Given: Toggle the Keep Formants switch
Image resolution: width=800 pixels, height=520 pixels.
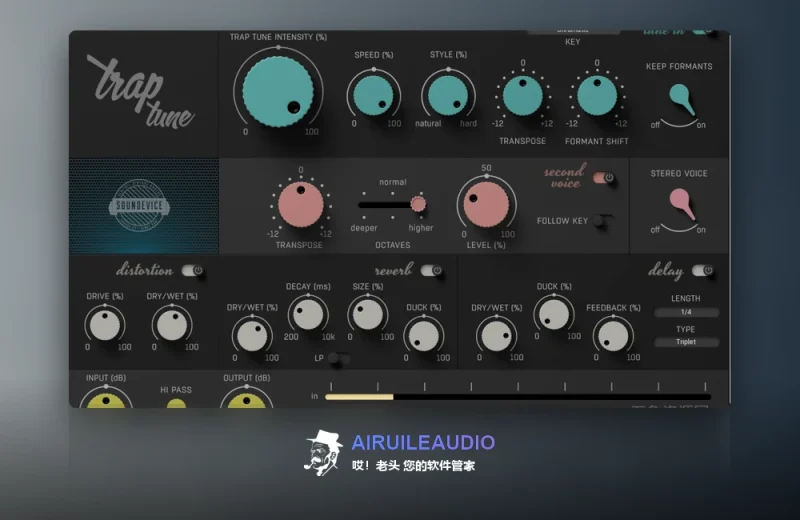Looking at the screenshot, I should click(x=682, y=99).
